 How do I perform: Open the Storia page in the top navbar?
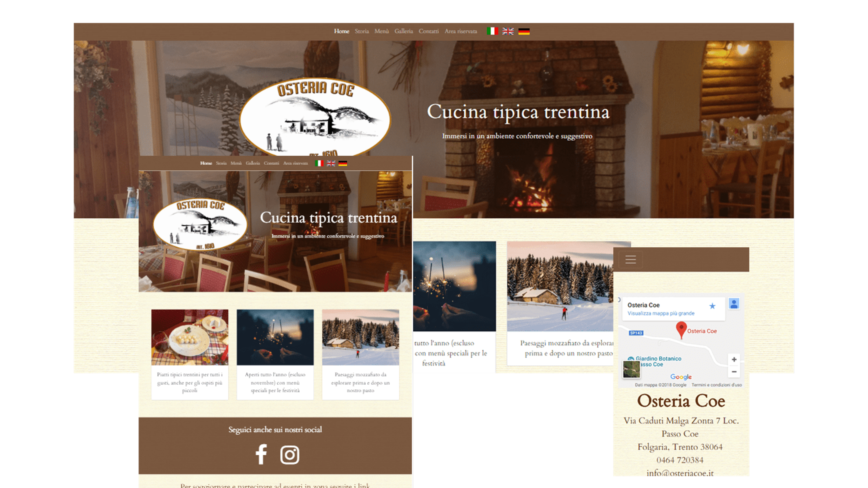[362, 31]
